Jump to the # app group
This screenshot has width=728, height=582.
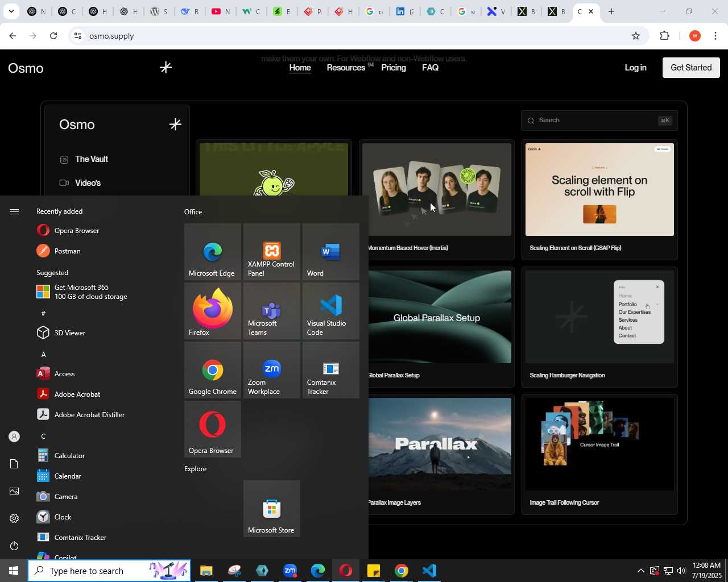[43, 314]
